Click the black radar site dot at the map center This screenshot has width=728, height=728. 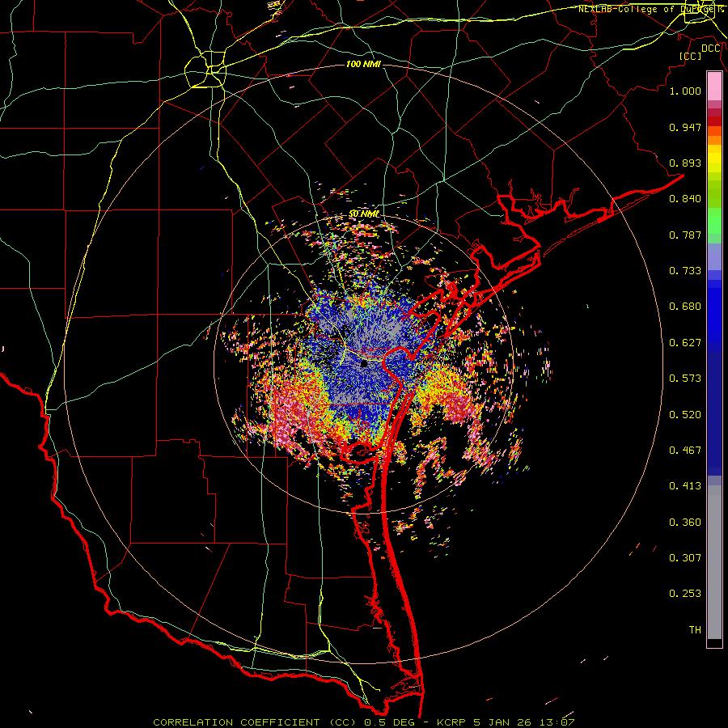coord(364,363)
